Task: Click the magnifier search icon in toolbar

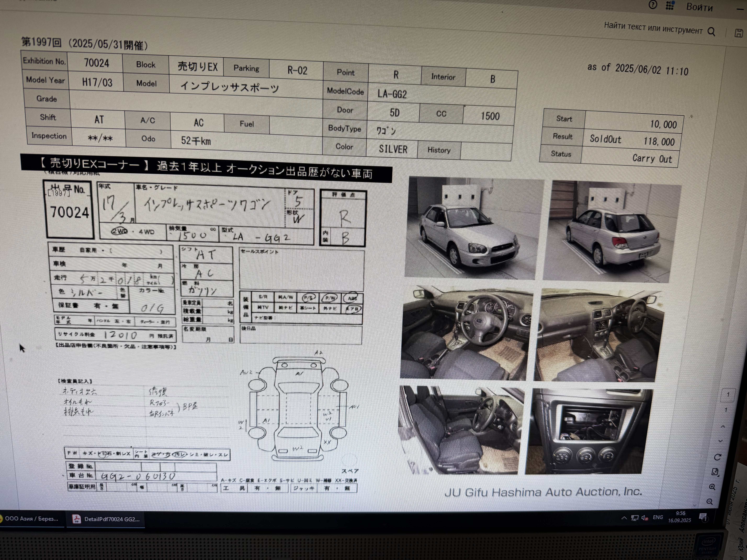Action: tap(711, 32)
